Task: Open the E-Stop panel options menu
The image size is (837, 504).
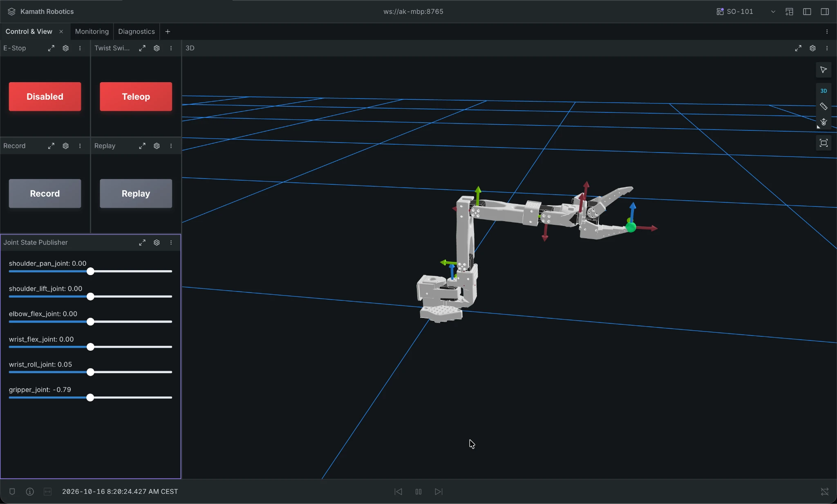Action: pyautogui.click(x=80, y=48)
